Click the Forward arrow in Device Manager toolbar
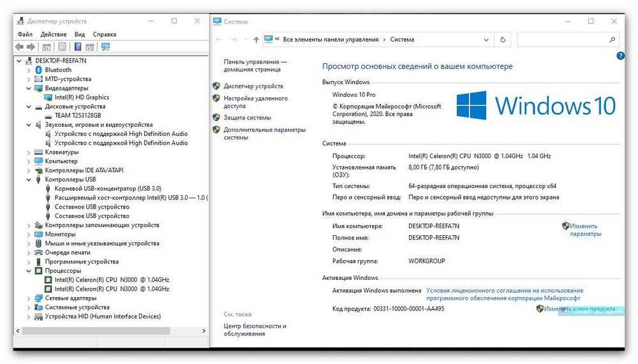The width and height of the screenshot is (638, 364). (x=31, y=47)
